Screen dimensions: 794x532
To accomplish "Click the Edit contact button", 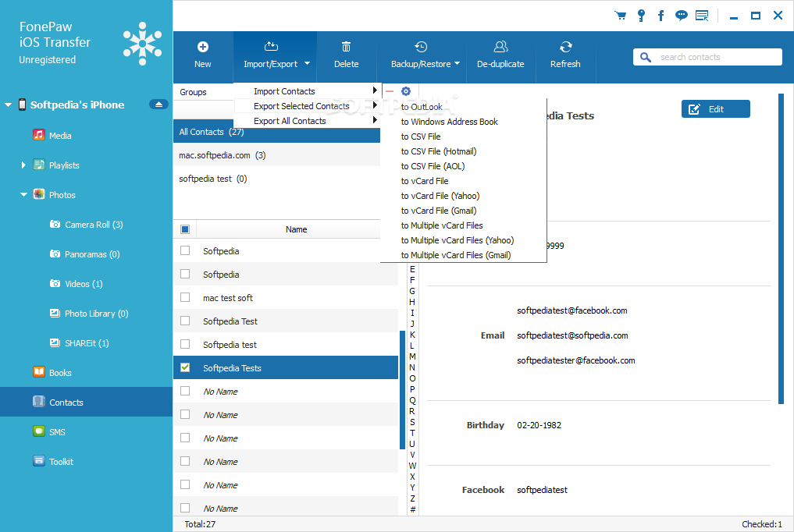I will [x=715, y=108].
